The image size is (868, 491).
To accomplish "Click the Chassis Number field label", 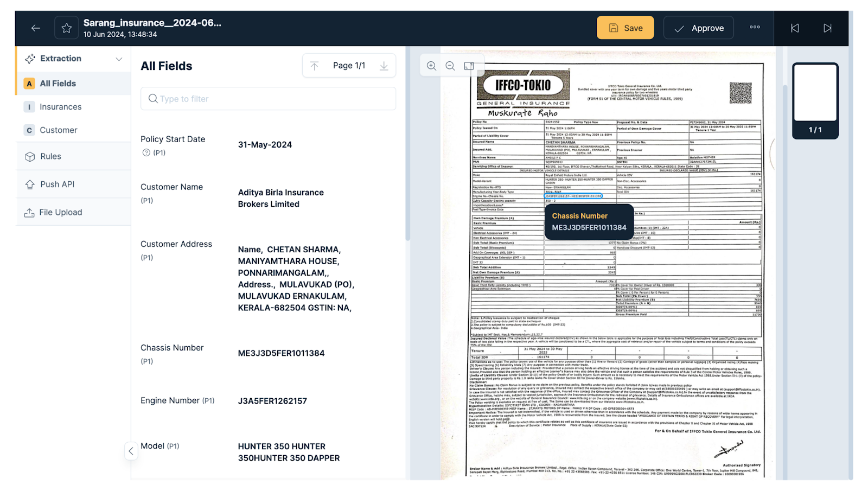I will click(x=172, y=348).
